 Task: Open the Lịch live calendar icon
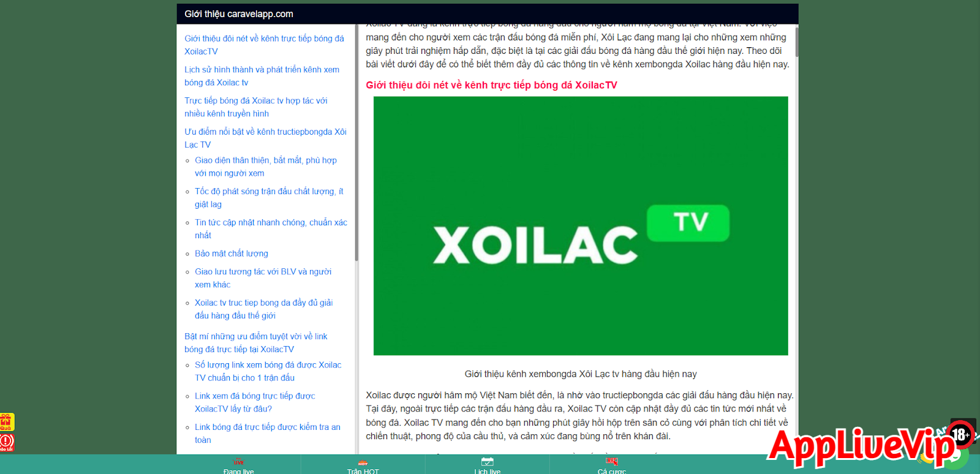(487, 462)
